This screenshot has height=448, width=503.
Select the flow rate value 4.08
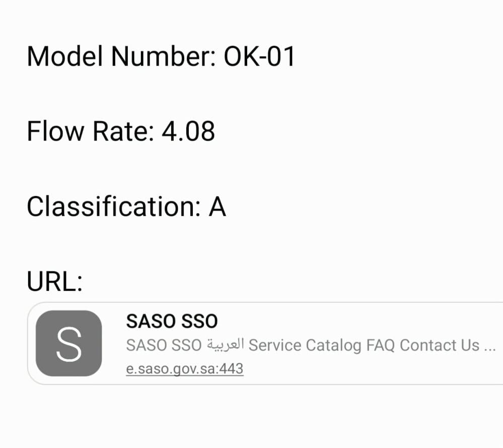tap(188, 131)
